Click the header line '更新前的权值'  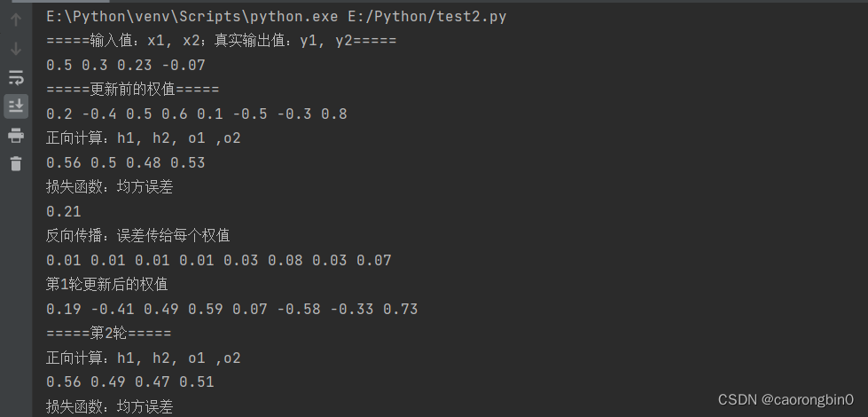[x=133, y=90]
